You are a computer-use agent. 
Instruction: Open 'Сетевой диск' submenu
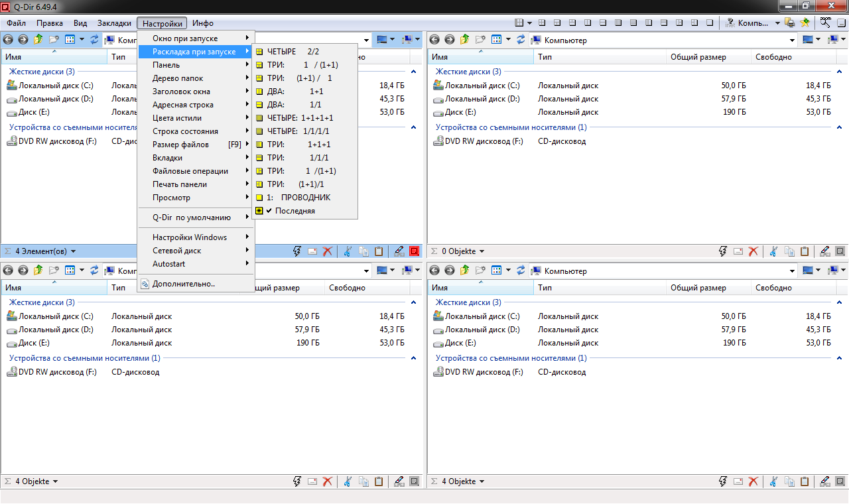196,251
